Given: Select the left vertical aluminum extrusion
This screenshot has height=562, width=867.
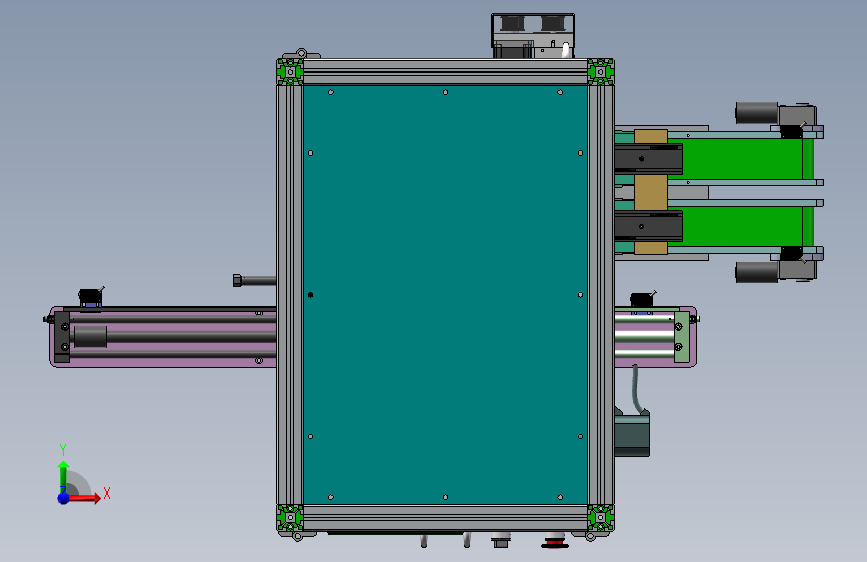Looking at the screenshot, I should 290,294.
